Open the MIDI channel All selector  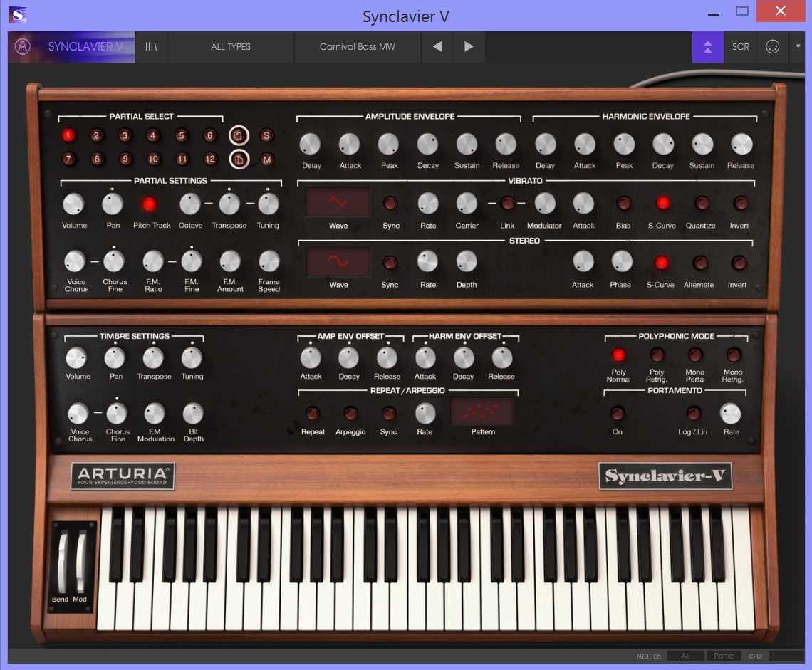[x=685, y=656]
